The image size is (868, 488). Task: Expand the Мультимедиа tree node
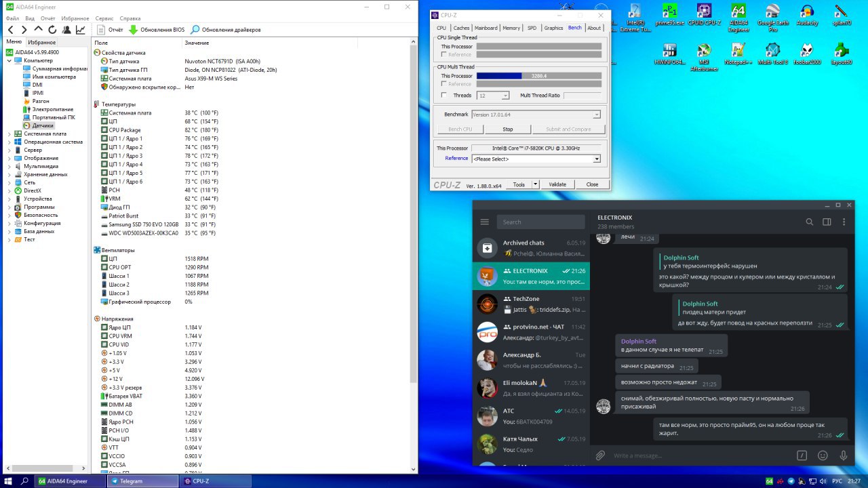pos(9,166)
